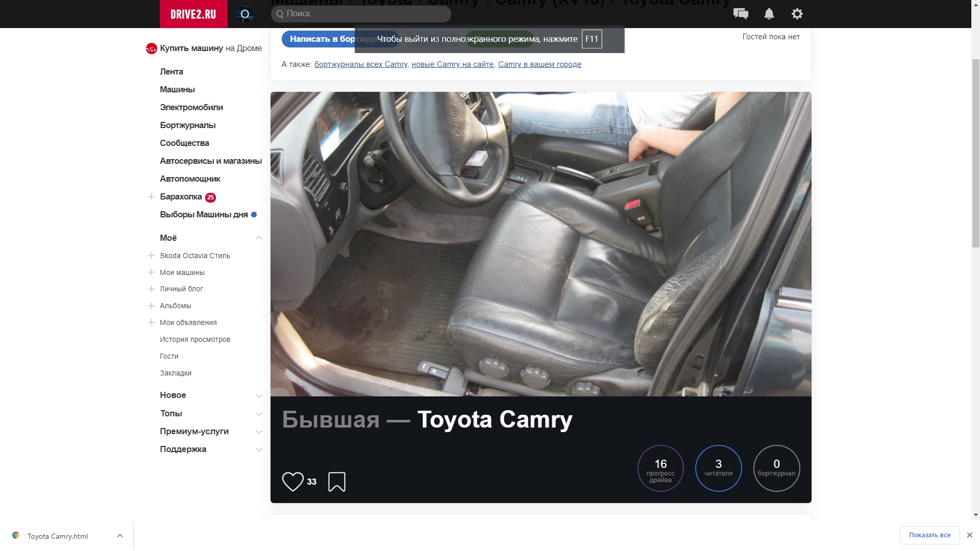Viewport: 980px width, 551px height.
Task: Click the Показать все downloads button
Action: [x=929, y=535]
